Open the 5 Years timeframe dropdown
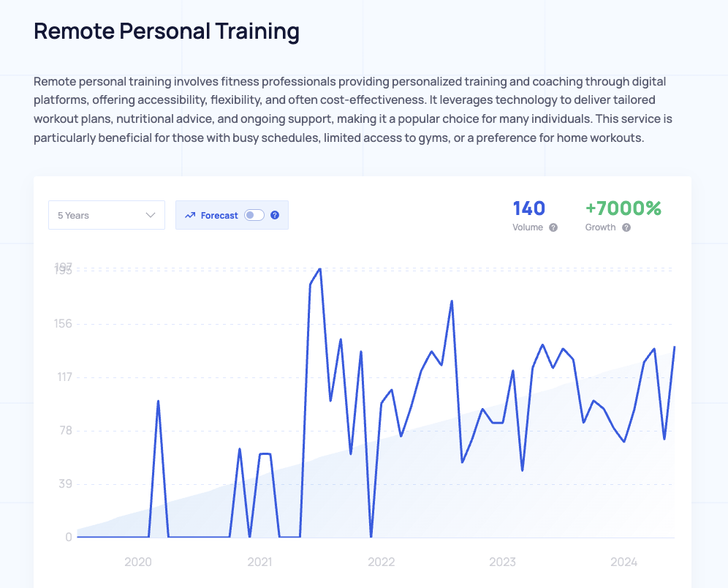 tap(106, 214)
